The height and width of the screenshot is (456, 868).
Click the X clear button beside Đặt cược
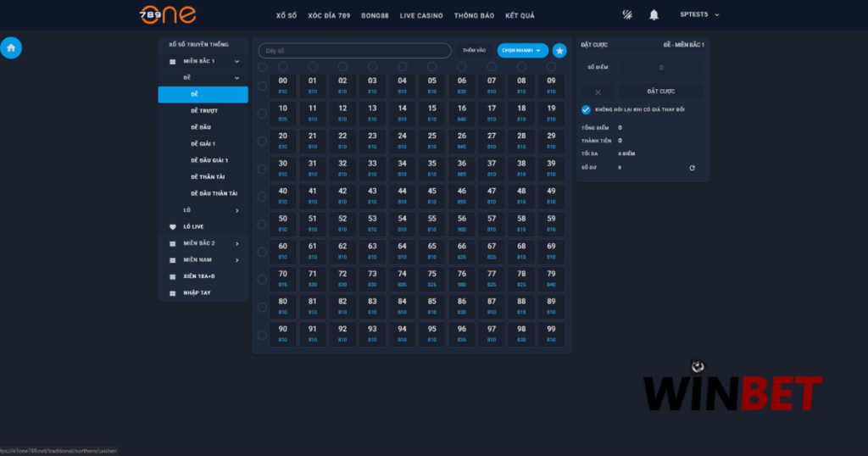pos(598,92)
